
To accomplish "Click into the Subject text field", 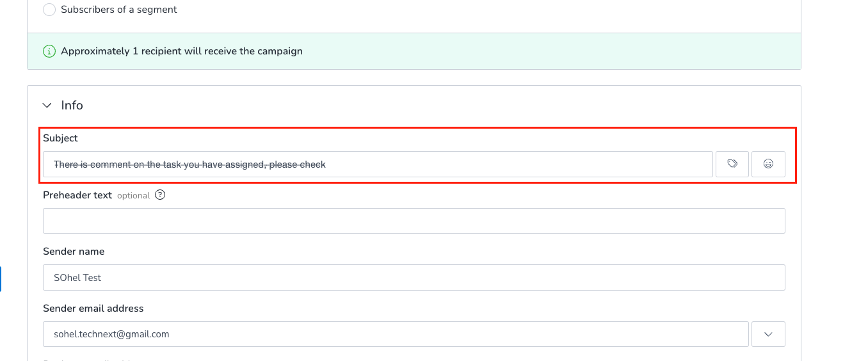I will [378, 164].
